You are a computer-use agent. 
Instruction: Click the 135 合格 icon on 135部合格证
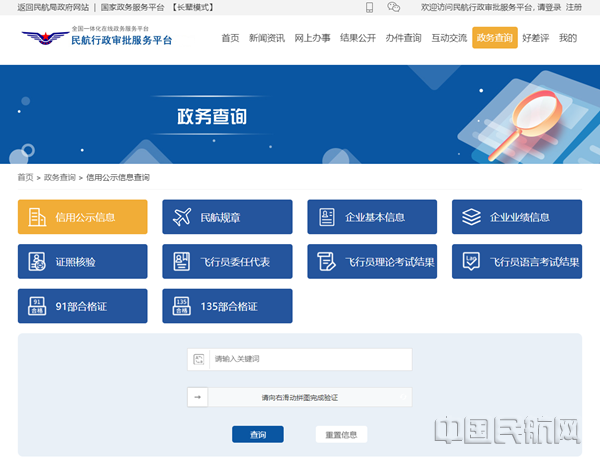[x=182, y=306]
